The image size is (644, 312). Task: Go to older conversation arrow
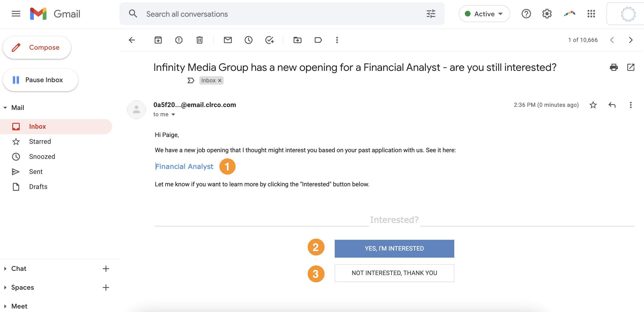pos(631,40)
